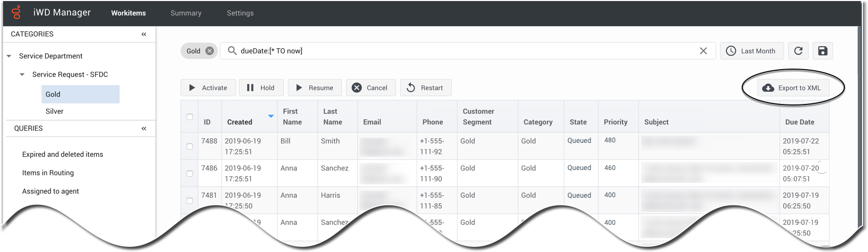
Task: Collapse the Queries panel
Action: point(144,129)
